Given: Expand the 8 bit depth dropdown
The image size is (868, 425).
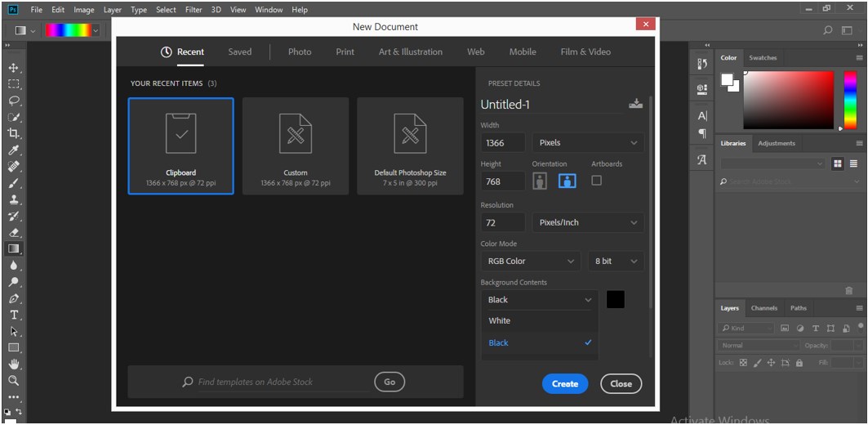Looking at the screenshot, I should point(615,262).
